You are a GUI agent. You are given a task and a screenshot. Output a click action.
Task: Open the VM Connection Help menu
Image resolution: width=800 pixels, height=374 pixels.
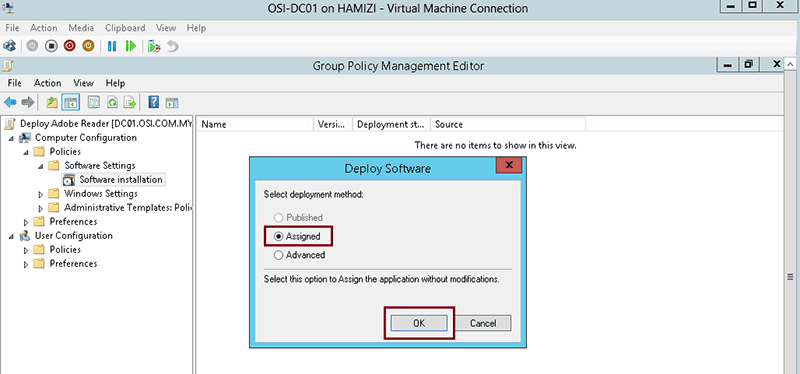point(196,28)
